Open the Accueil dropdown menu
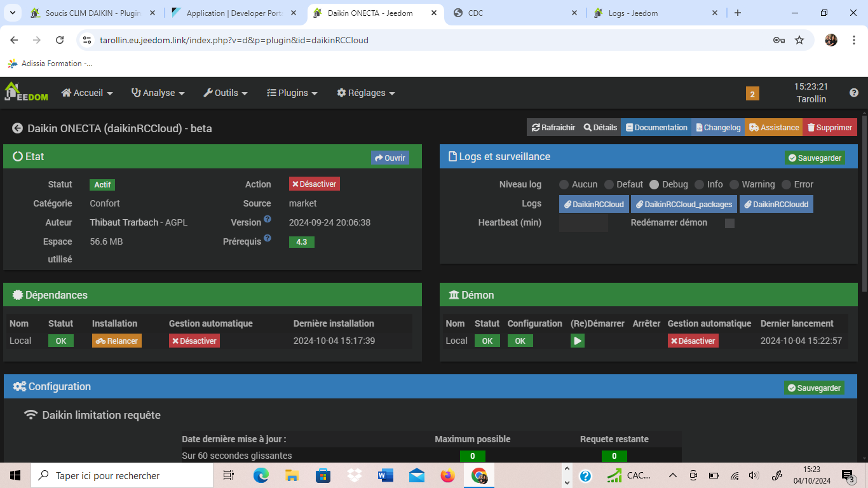Image resolution: width=868 pixels, height=488 pixels. (87, 93)
